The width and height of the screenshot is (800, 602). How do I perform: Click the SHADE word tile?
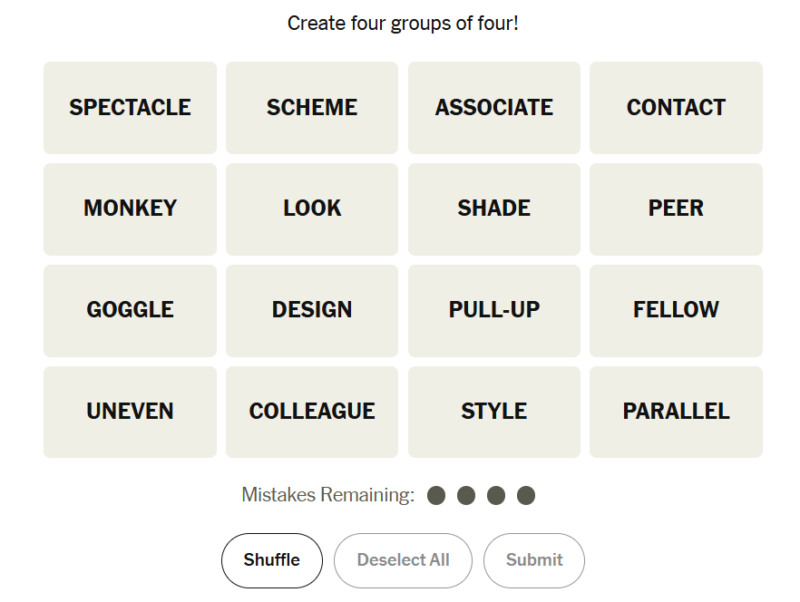coord(494,209)
